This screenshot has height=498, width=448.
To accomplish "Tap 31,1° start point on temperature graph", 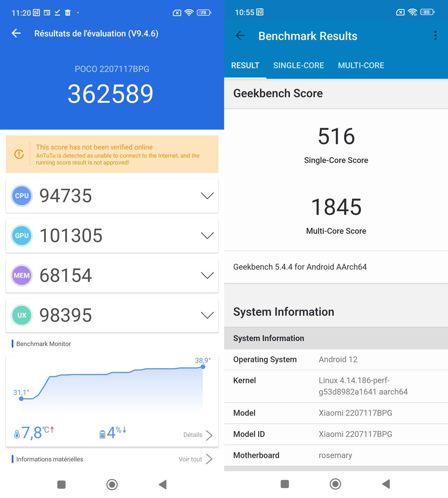I will click(x=21, y=399).
